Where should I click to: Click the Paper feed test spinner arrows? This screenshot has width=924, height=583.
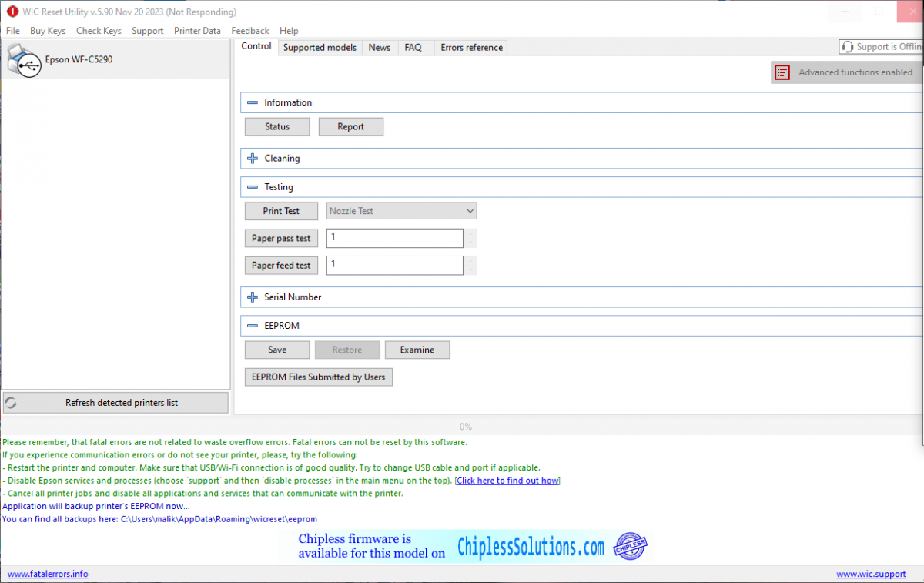tap(471, 266)
